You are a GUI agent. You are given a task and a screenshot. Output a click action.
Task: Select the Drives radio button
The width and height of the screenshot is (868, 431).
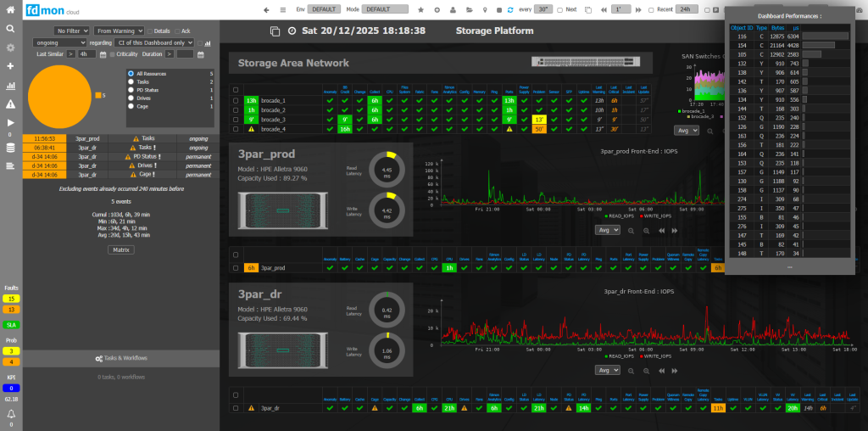(131, 98)
